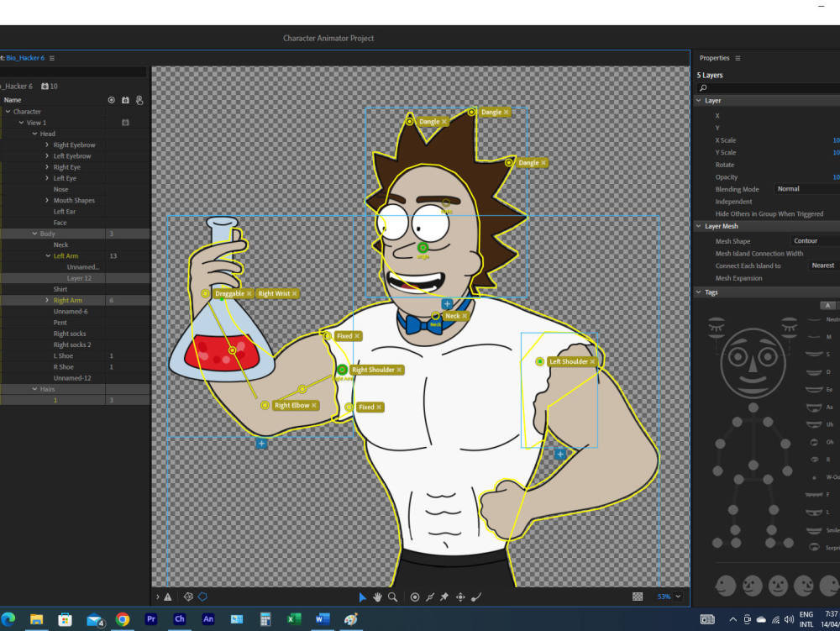This screenshot has height=631, width=840.
Task: Select the arrow Selection tool
Action: coord(363,597)
